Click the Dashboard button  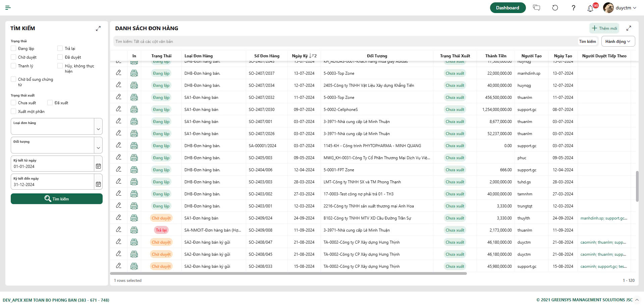point(507,8)
